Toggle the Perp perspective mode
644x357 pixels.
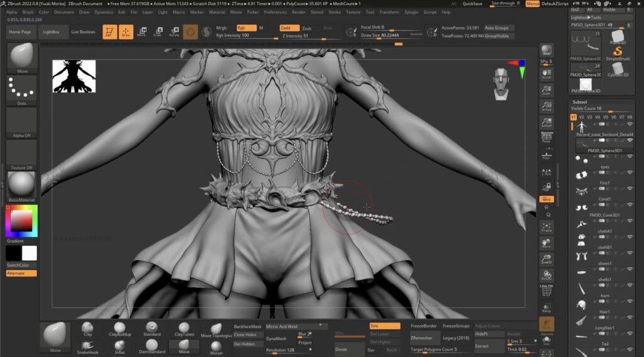pos(547,138)
